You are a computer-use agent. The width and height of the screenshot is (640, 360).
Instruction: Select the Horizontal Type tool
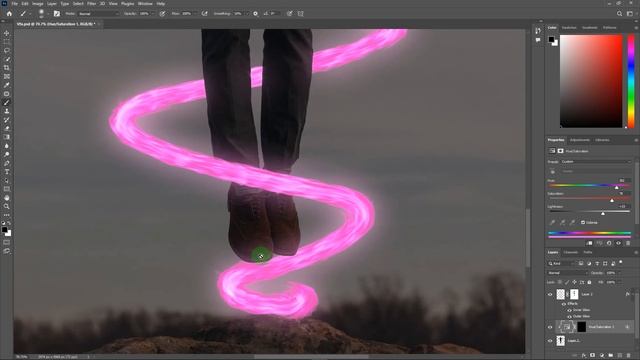click(x=7, y=172)
